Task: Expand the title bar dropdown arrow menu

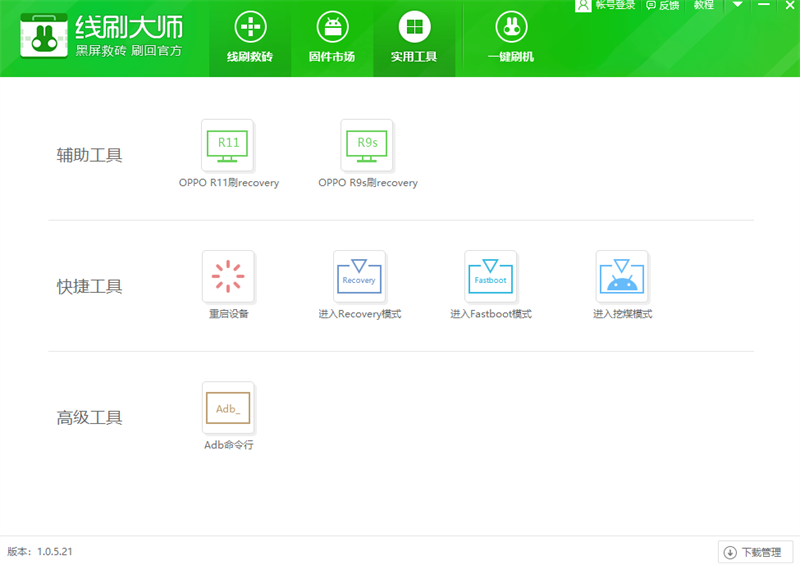Action: (x=737, y=5)
